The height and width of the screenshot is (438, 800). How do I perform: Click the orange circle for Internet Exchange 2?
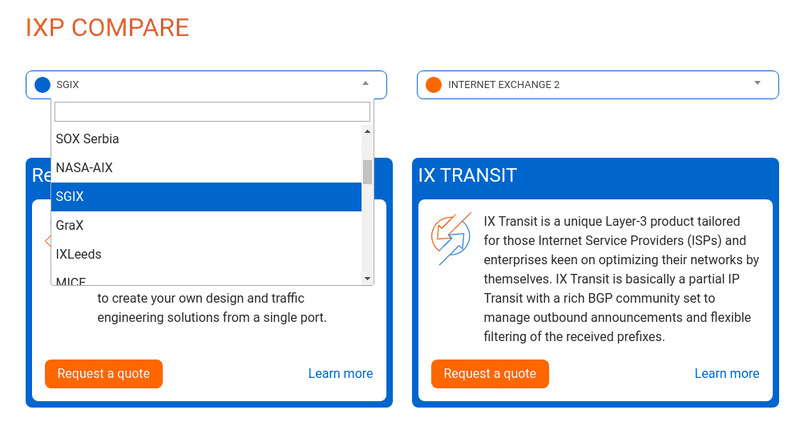[x=433, y=85]
